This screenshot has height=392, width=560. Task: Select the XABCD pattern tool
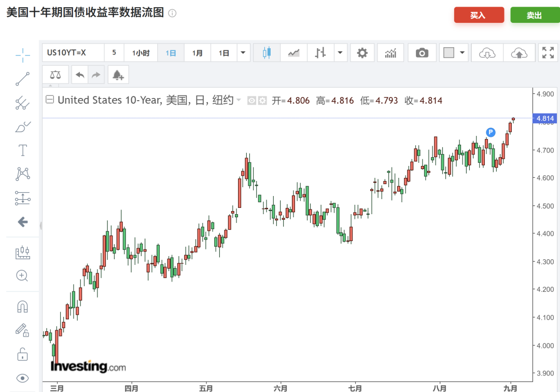click(x=22, y=174)
